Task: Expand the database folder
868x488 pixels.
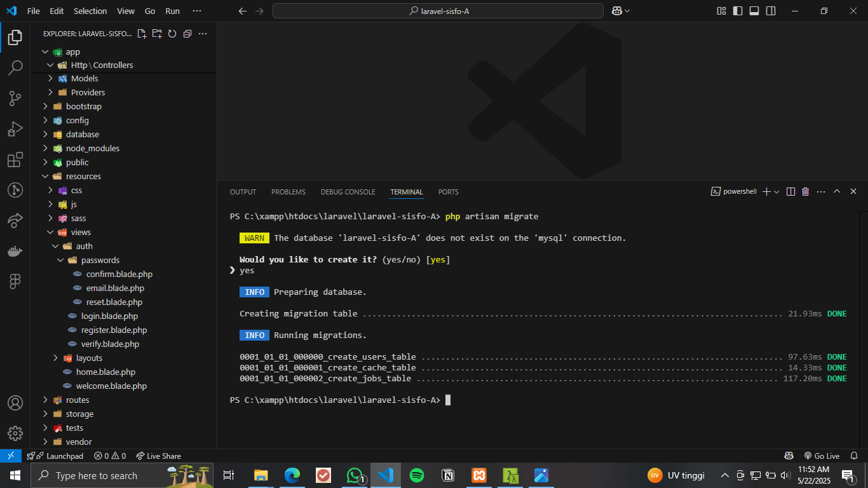Action: (83, 134)
